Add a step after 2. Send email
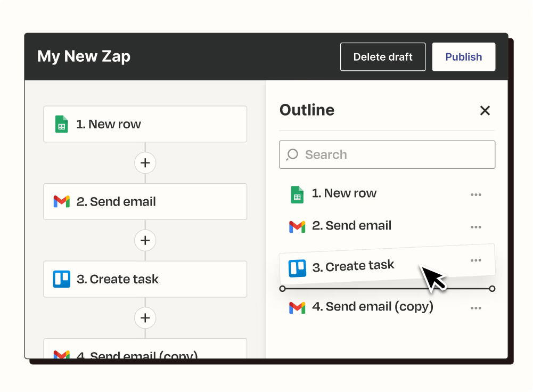Viewport: 533px width, 392px height. point(145,240)
